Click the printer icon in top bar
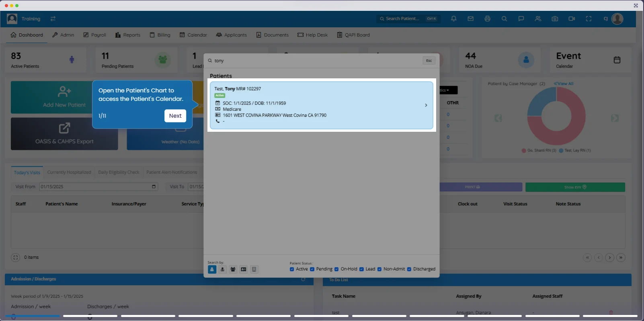The width and height of the screenshot is (644, 321). tap(487, 18)
